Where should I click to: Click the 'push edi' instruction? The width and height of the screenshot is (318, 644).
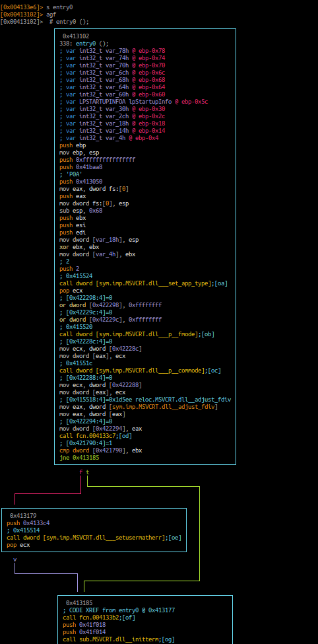pyautogui.click(x=73, y=233)
